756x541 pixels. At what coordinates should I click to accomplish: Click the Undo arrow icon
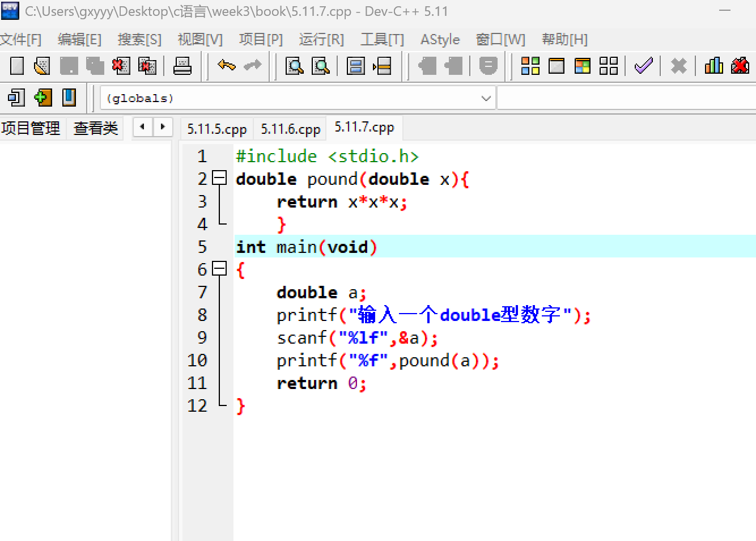[227, 66]
